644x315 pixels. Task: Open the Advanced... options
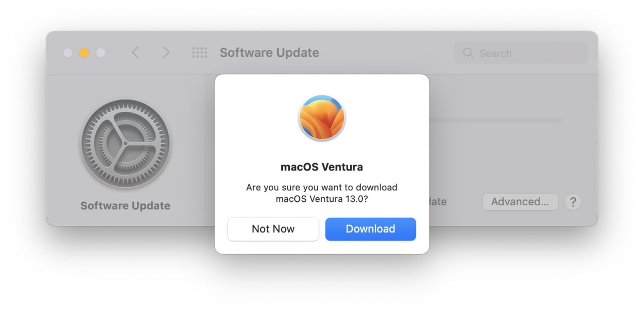(x=520, y=202)
